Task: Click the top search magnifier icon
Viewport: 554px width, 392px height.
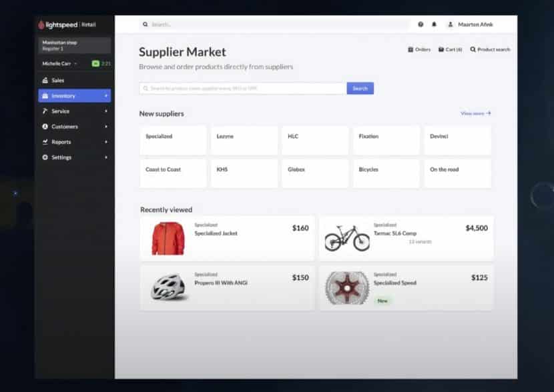Action: click(146, 25)
